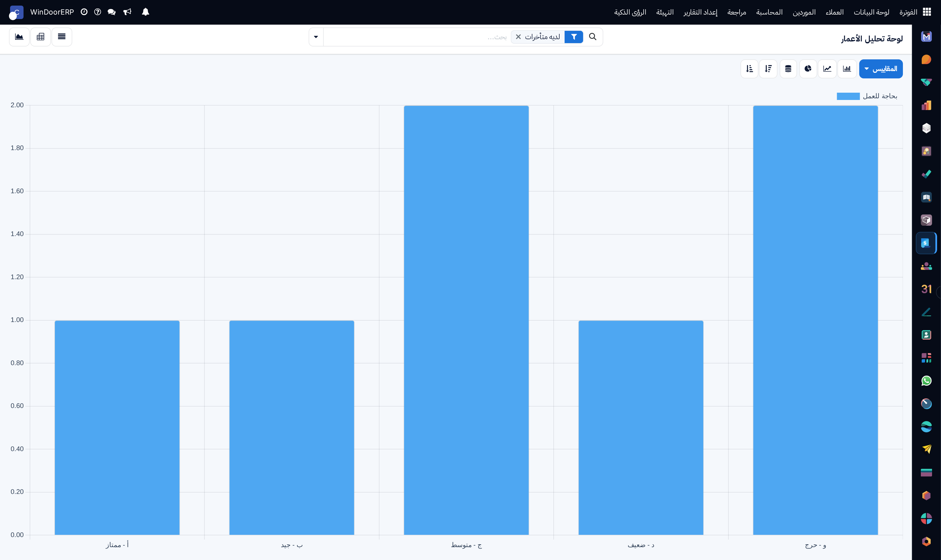The image size is (941, 560).
Task: Open the four-color pie circle app in sidebar
Action: point(926,519)
